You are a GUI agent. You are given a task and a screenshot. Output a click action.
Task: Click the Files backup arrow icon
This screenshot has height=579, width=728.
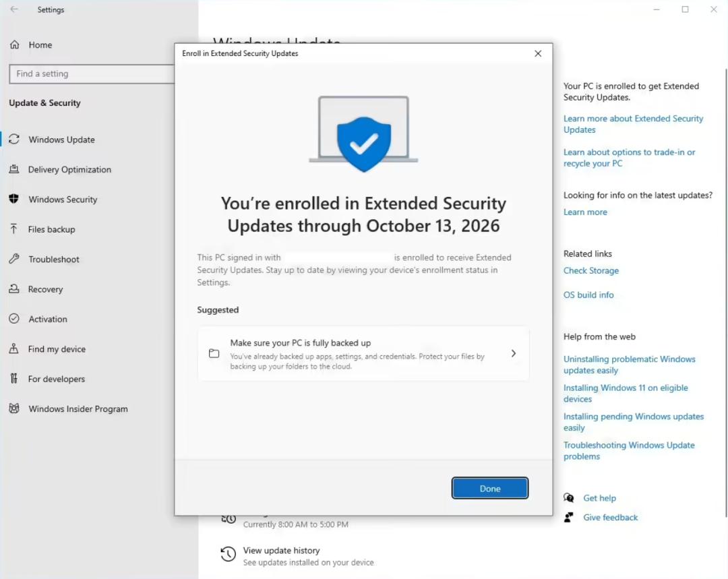pyautogui.click(x=13, y=229)
